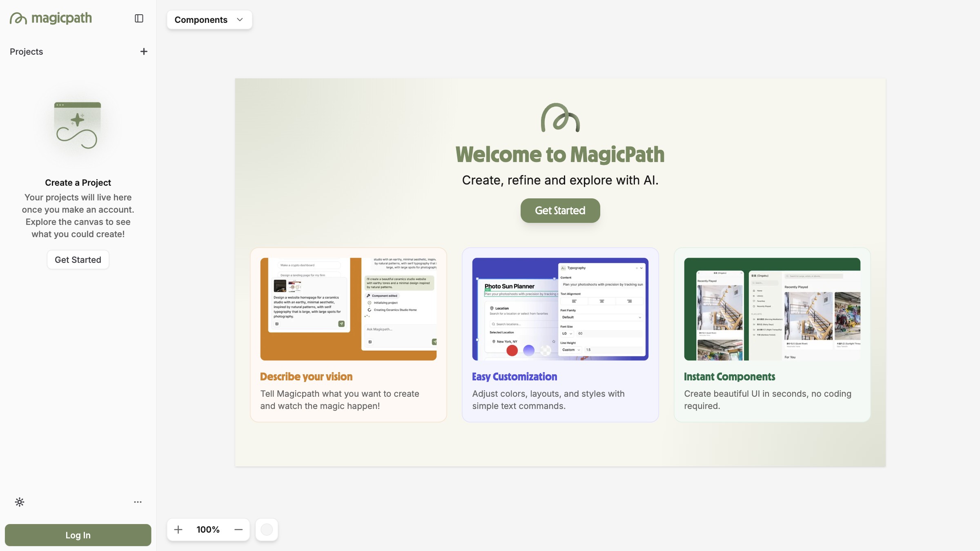
Task: Click the Instant Components card heading
Action: click(x=729, y=376)
